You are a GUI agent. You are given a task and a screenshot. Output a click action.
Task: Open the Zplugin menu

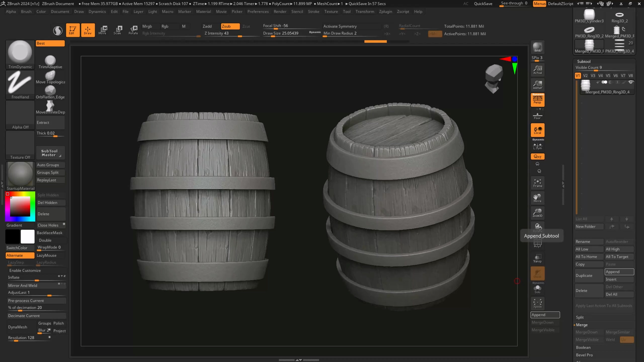pos(385,12)
